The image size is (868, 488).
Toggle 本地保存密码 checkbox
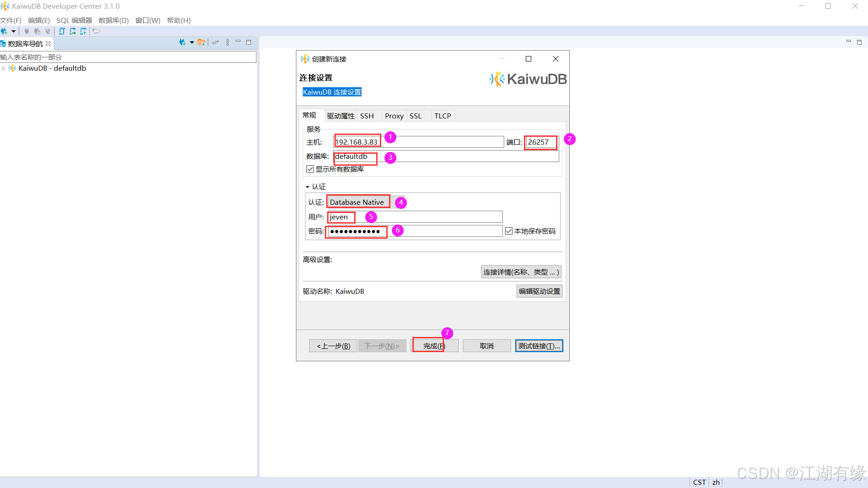tap(509, 231)
